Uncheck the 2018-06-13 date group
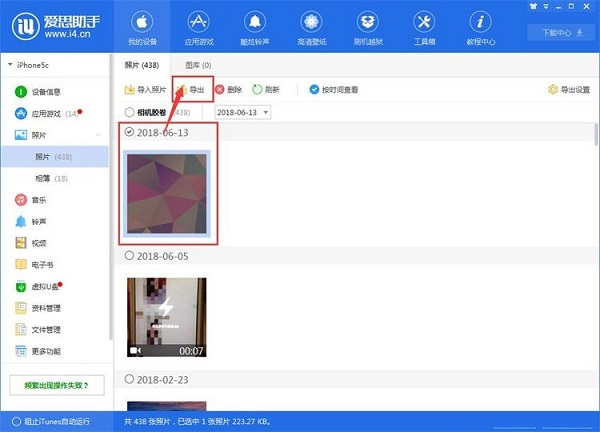This screenshot has height=432, width=600. point(129,132)
